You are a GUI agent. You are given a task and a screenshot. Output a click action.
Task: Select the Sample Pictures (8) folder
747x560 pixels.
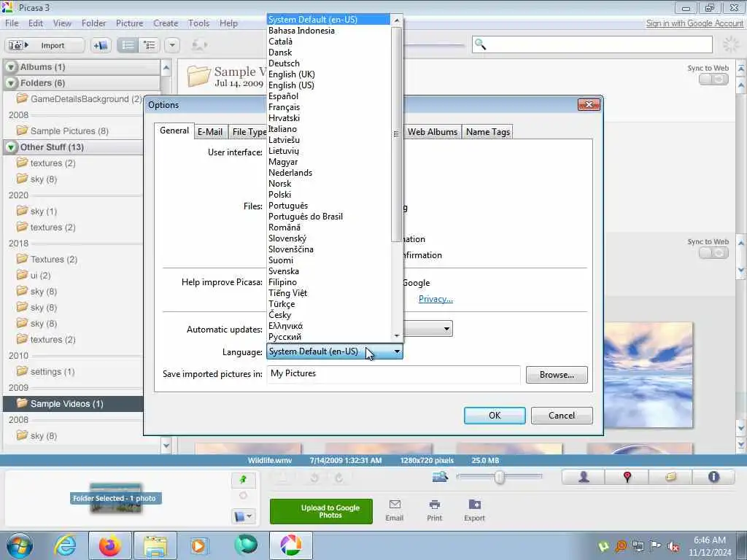tap(69, 131)
